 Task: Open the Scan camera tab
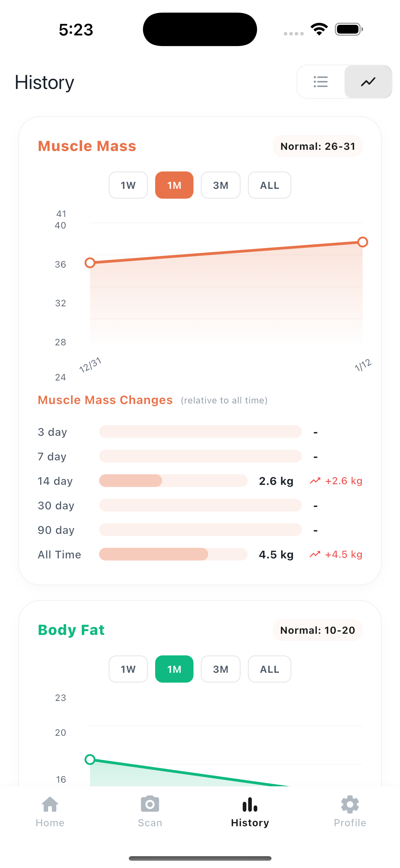pos(150,811)
